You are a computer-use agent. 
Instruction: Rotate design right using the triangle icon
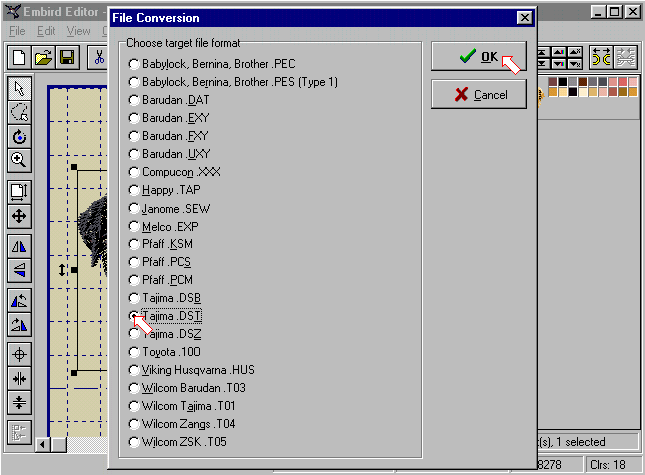tap(19, 324)
